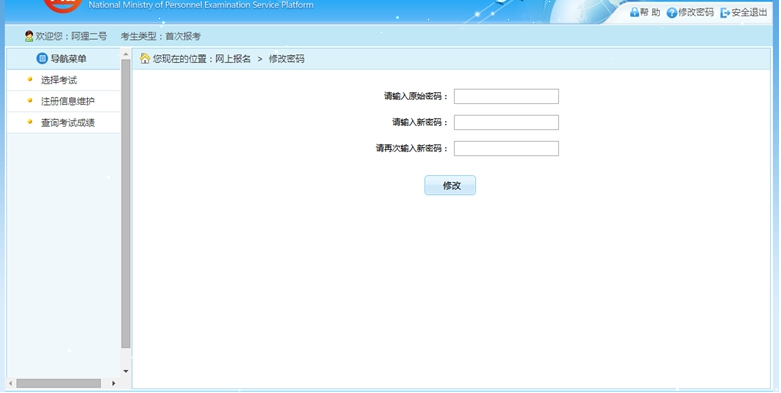
Task: Focus the 请输入新密码 field
Action: click(x=506, y=123)
